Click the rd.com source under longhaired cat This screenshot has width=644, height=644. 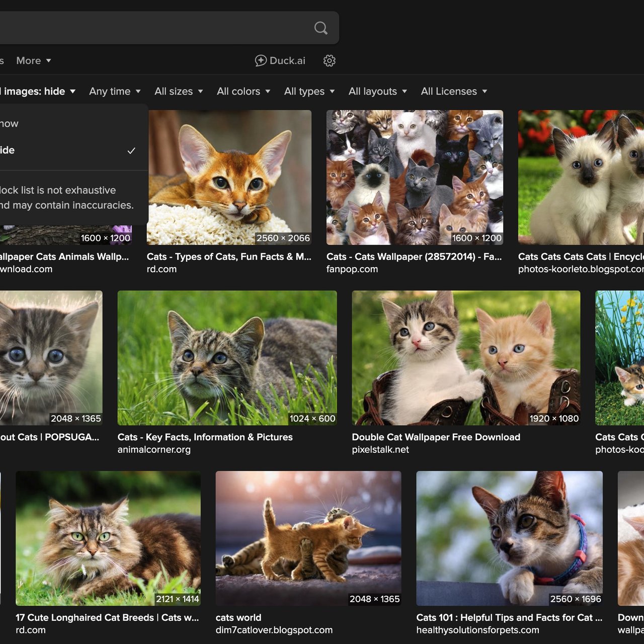click(31, 630)
